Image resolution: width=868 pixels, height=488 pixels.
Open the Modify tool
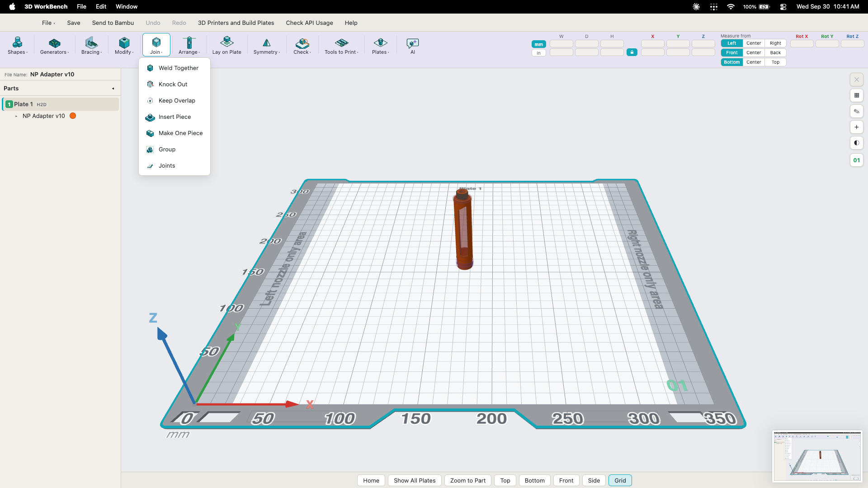(x=124, y=45)
